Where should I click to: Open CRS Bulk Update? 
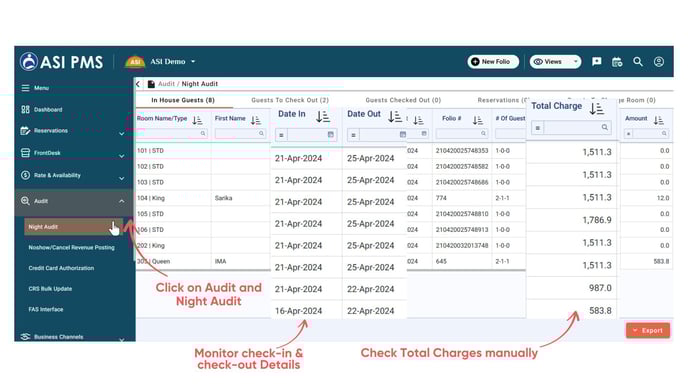(x=50, y=289)
